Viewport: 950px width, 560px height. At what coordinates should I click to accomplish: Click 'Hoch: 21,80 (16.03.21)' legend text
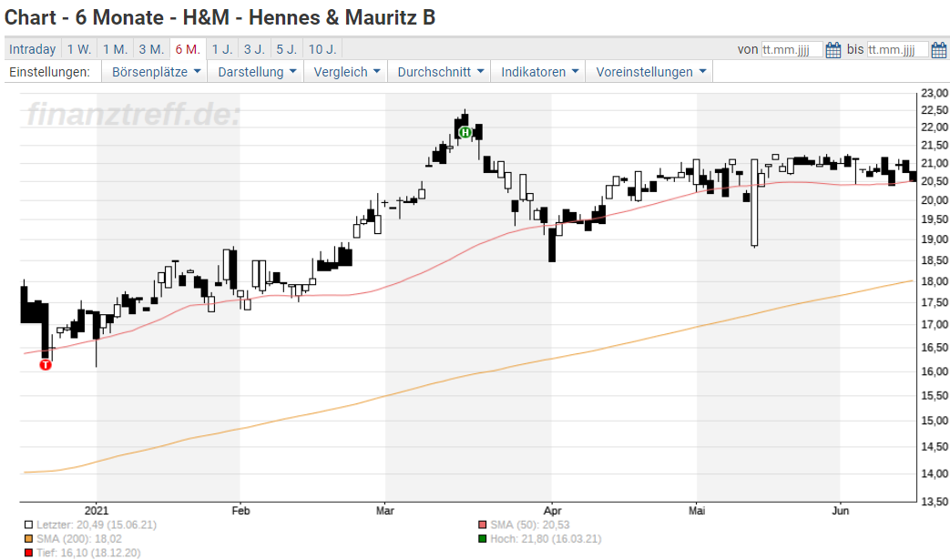(x=546, y=539)
